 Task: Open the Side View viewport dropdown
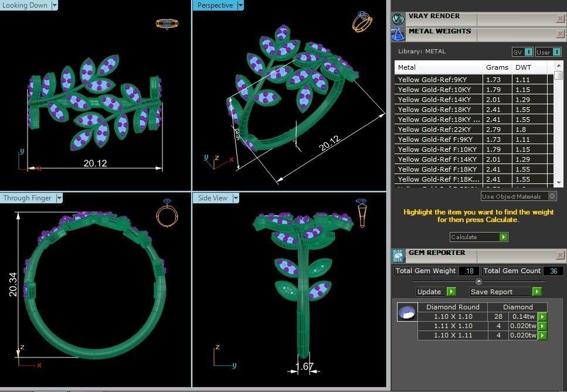235,198
